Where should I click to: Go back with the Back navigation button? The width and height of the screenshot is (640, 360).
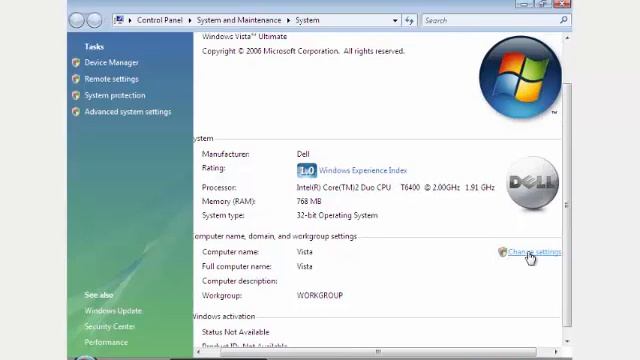tap(76, 20)
